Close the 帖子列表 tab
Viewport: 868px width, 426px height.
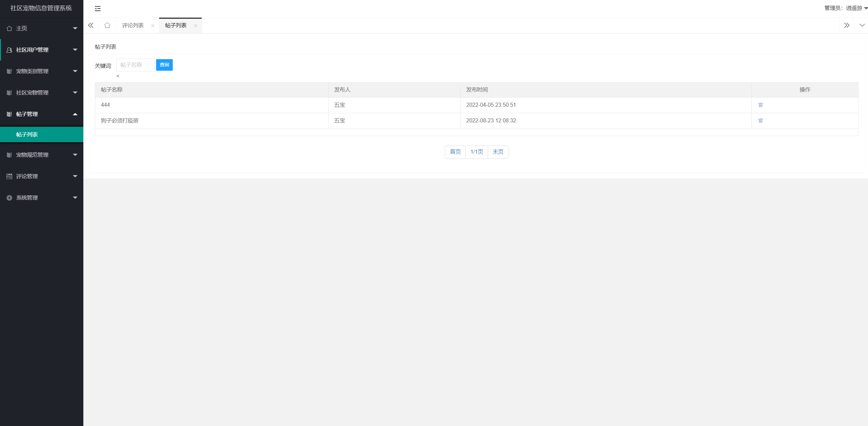point(196,26)
